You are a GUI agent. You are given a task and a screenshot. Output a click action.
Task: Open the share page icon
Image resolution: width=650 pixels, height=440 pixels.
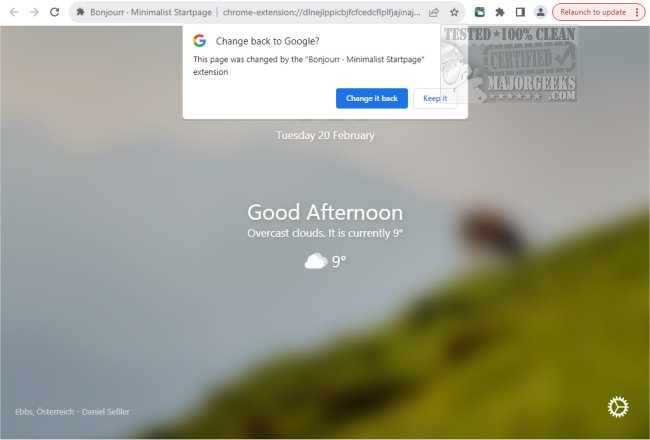[434, 12]
